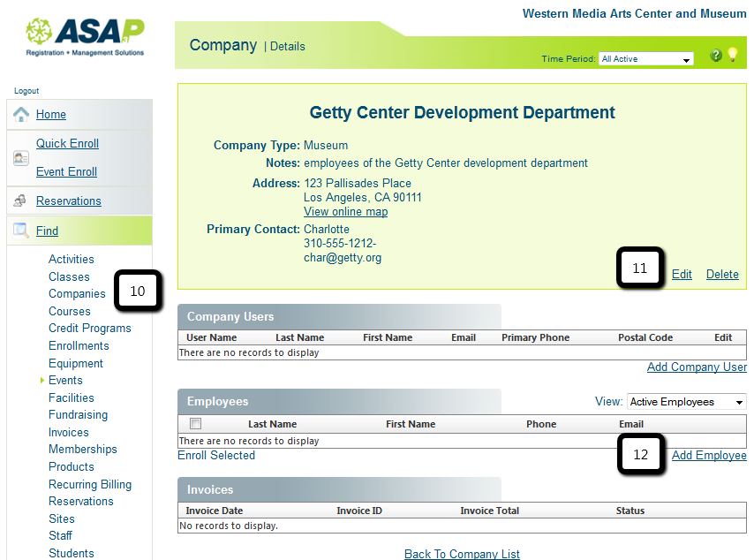Click the Edit company link
Viewport: 754px width, 560px height.
pyautogui.click(x=682, y=274)
